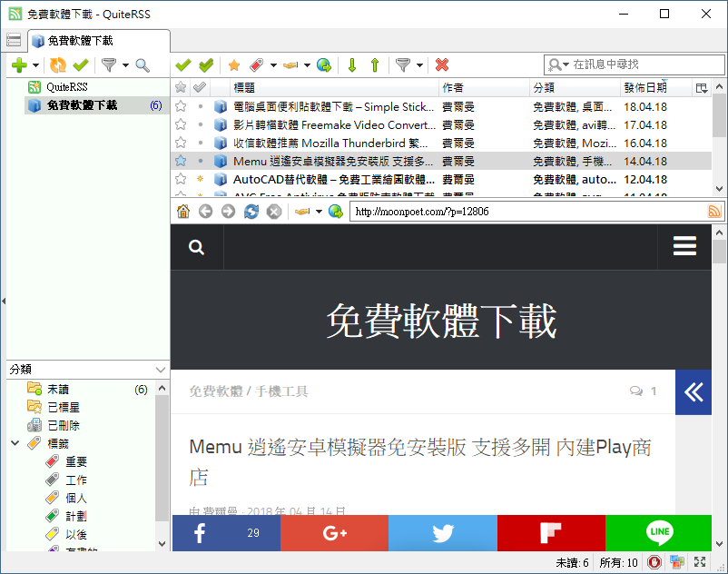Open the 手機工具 category link

click(x=281, y=391)
